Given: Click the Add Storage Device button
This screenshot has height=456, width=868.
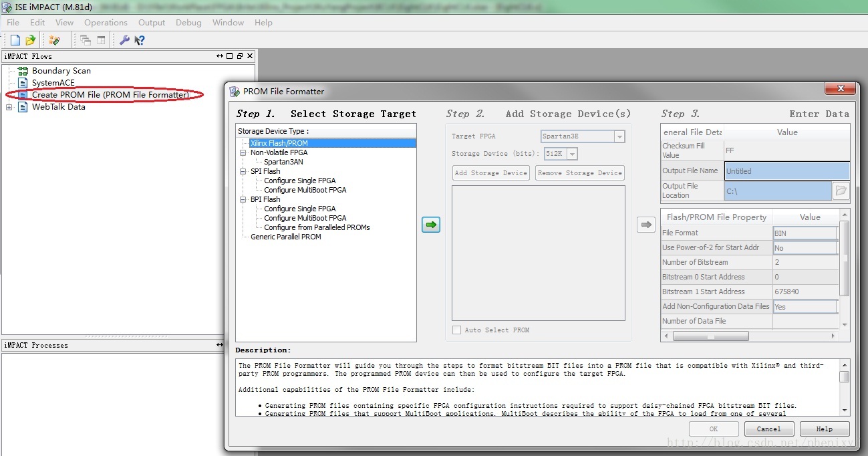Looking at the screenshot, I should [x=491, y=173].
